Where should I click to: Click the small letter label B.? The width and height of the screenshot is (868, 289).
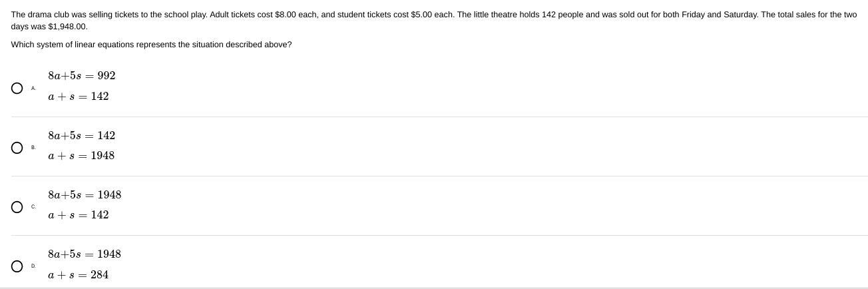33,147
